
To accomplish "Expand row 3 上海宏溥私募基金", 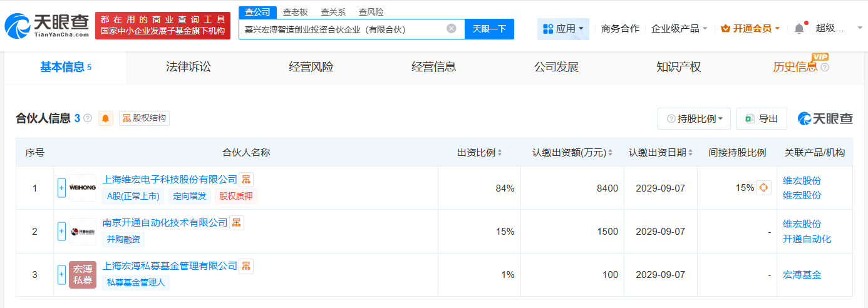I will [x=61, y=274].
